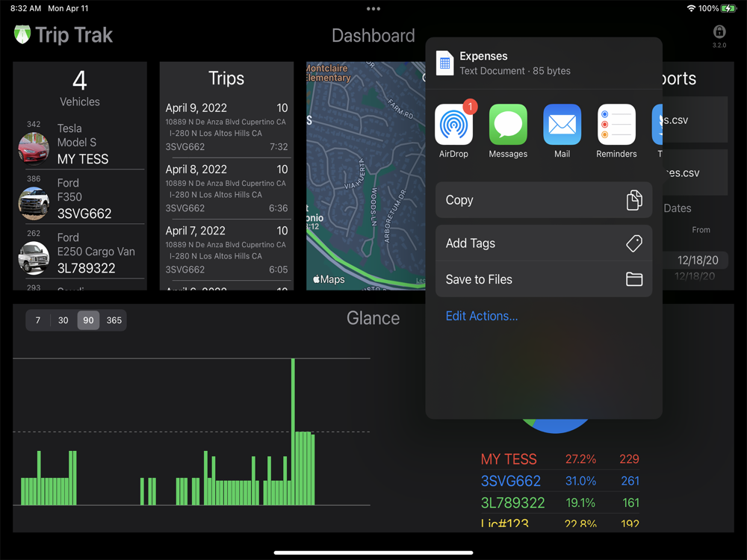The width and height of the screenshot is (747, 560).
Task: Open the Apple Maps logo link
Action: tap(329, 279)
